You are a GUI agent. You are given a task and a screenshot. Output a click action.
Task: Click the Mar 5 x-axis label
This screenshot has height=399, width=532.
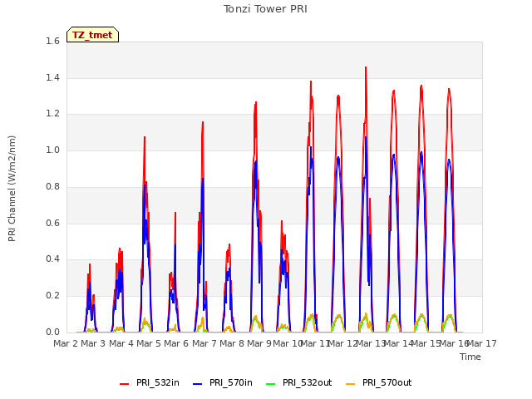[x=149, y=343]
